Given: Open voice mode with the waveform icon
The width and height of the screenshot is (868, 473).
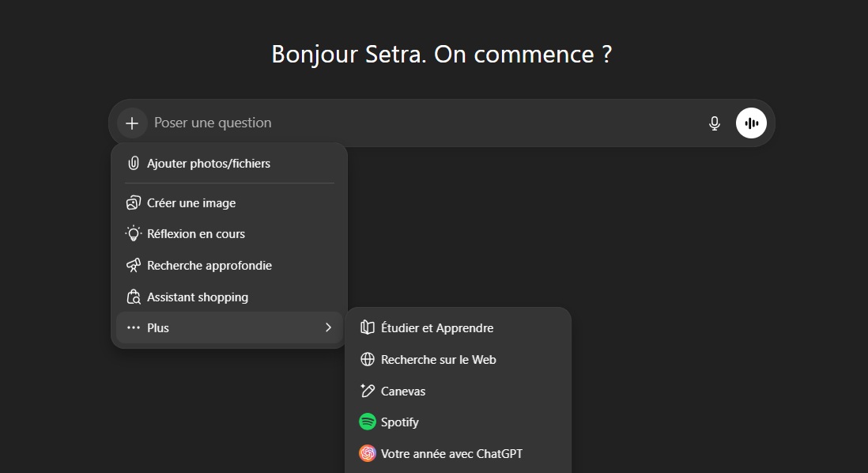Looking at the screenshot, I should (x=751, y=123).
